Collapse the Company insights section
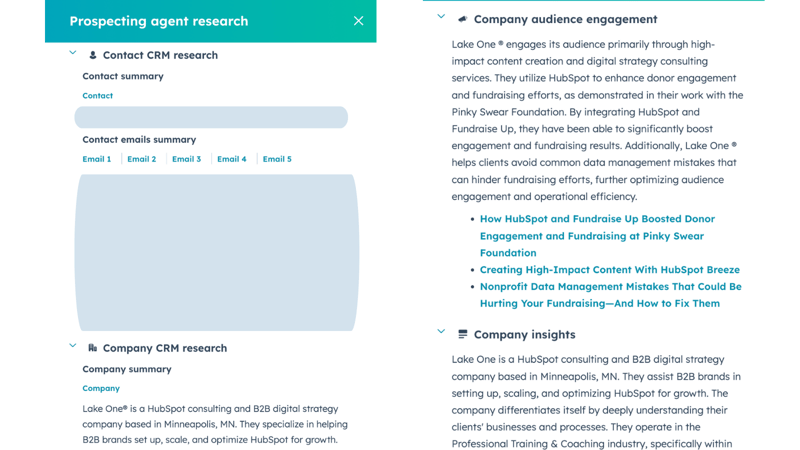Image resolution: width=800 pixels, height=450 pixels. (x=441, y=332)
